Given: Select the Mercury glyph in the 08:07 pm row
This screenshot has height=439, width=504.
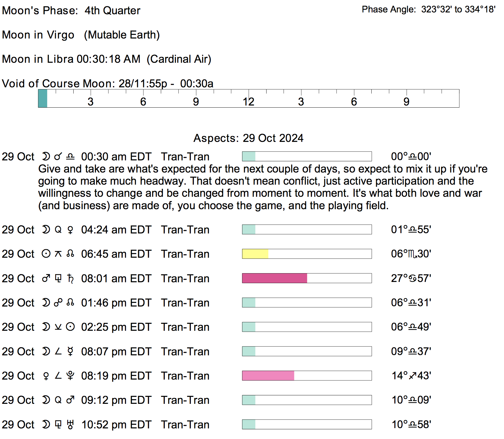Looking at the screenshot, I should pos(70,352).
